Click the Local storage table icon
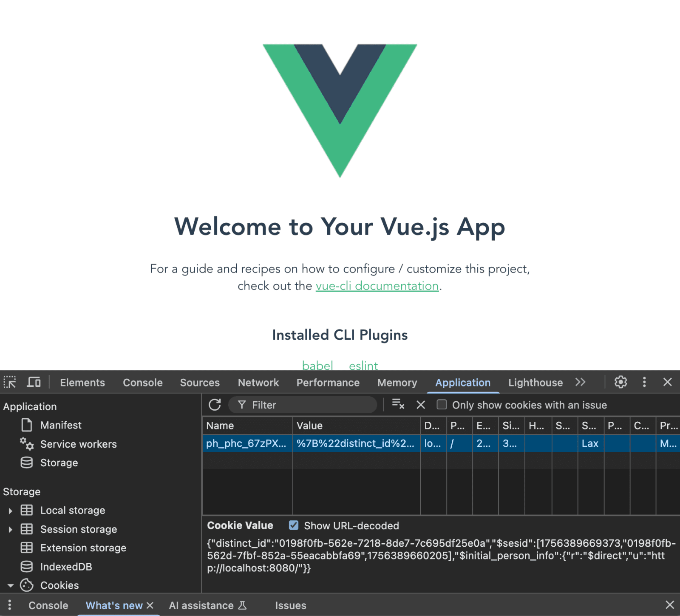This screenshot has width=680, height=616. tap(27, 510)
